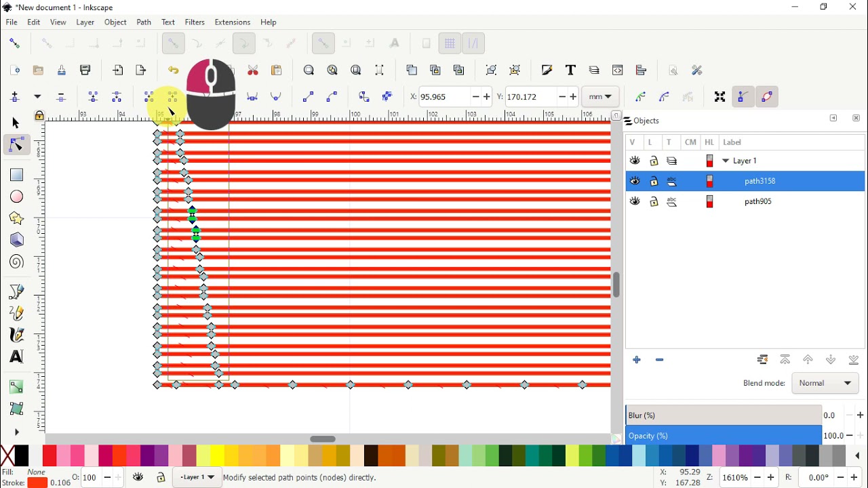868x488 pixels.
Task: Select the stars and polygons tool
Action: 17,219
